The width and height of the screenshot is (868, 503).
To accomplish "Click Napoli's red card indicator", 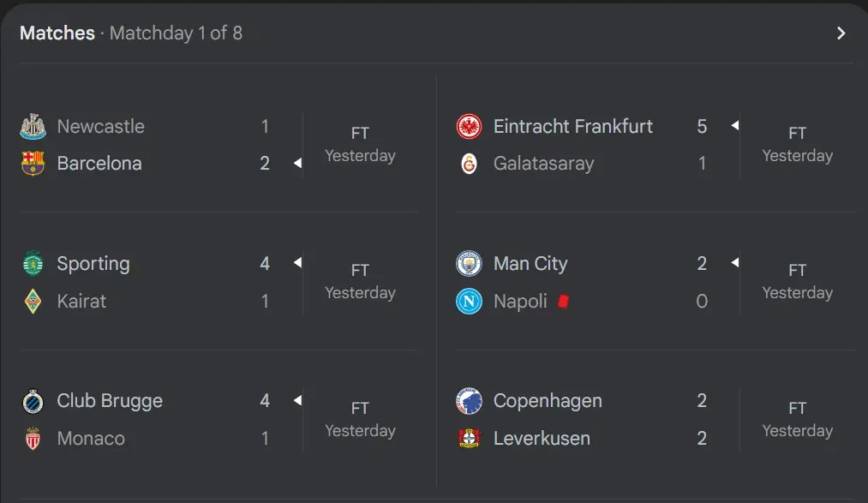I will [563, 301].
